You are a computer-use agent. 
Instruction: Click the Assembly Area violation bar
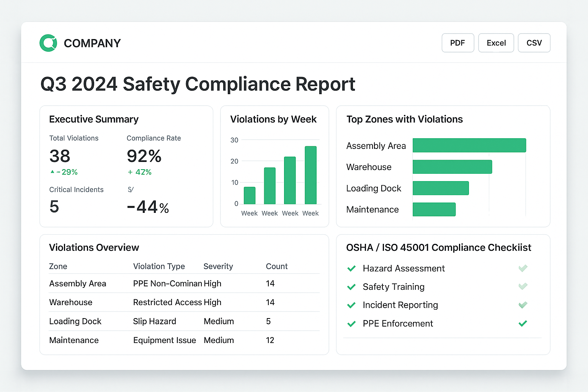469,145
